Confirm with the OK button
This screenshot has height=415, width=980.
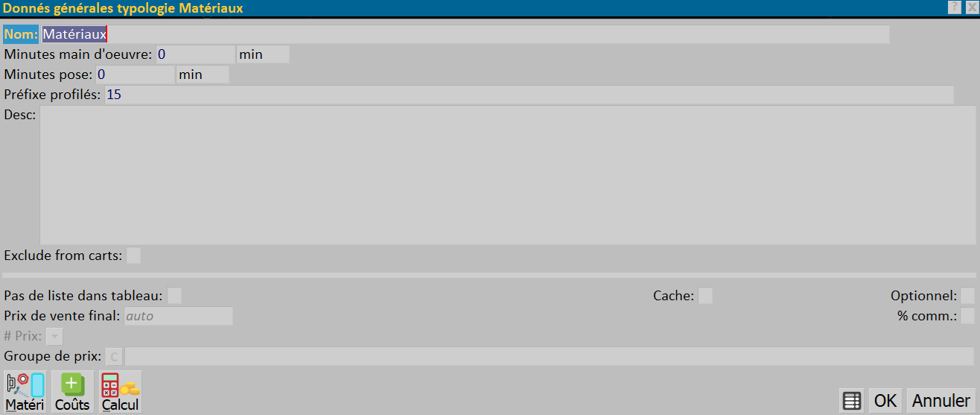[885, 401]
